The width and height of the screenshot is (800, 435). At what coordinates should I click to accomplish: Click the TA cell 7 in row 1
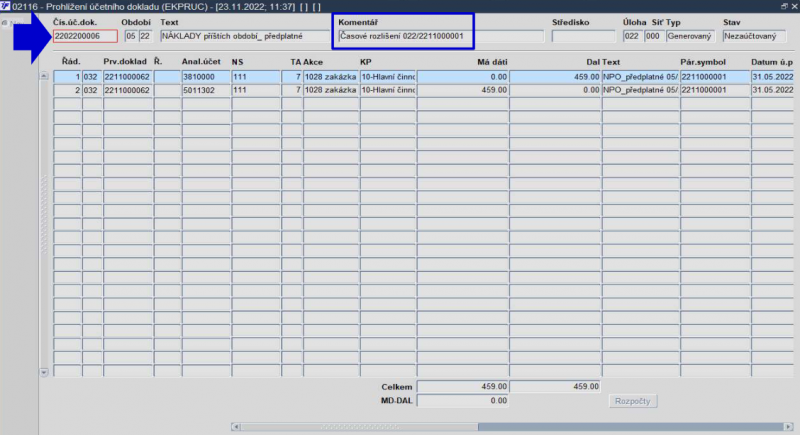292,77
